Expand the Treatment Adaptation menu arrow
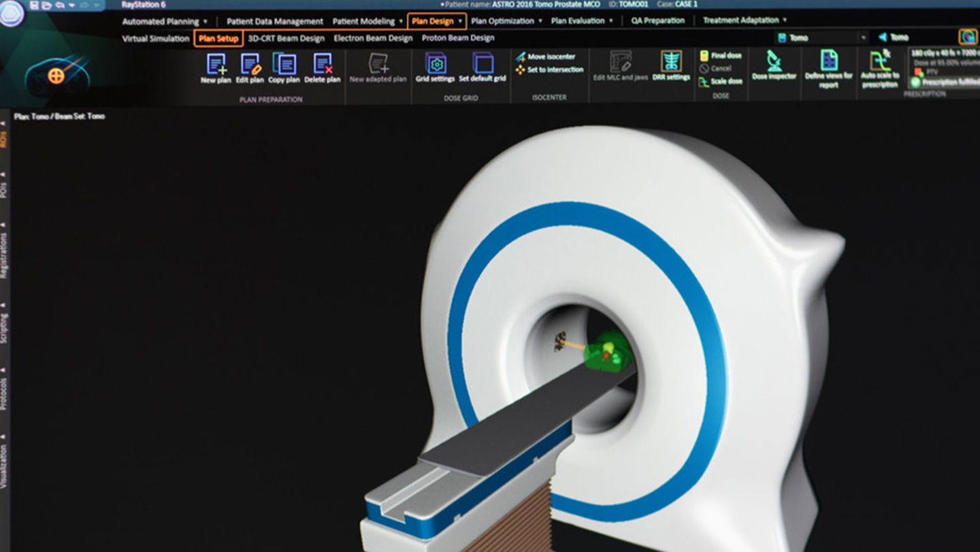This screenshot has width=980, height=552. 785,20
